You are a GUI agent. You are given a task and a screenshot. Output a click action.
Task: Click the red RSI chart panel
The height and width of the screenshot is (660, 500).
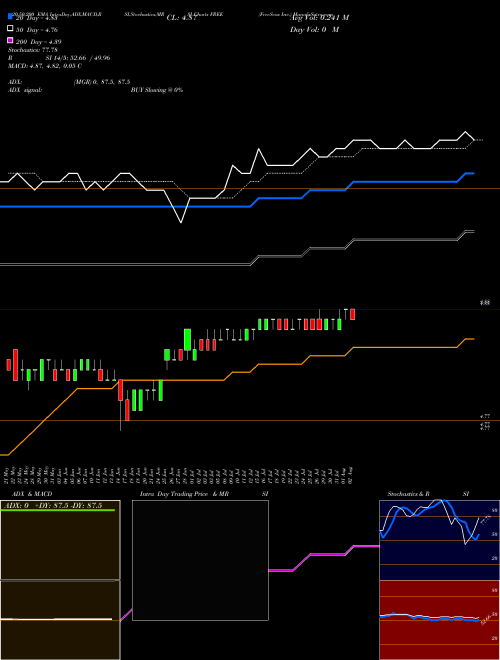[x=439, y=620]
